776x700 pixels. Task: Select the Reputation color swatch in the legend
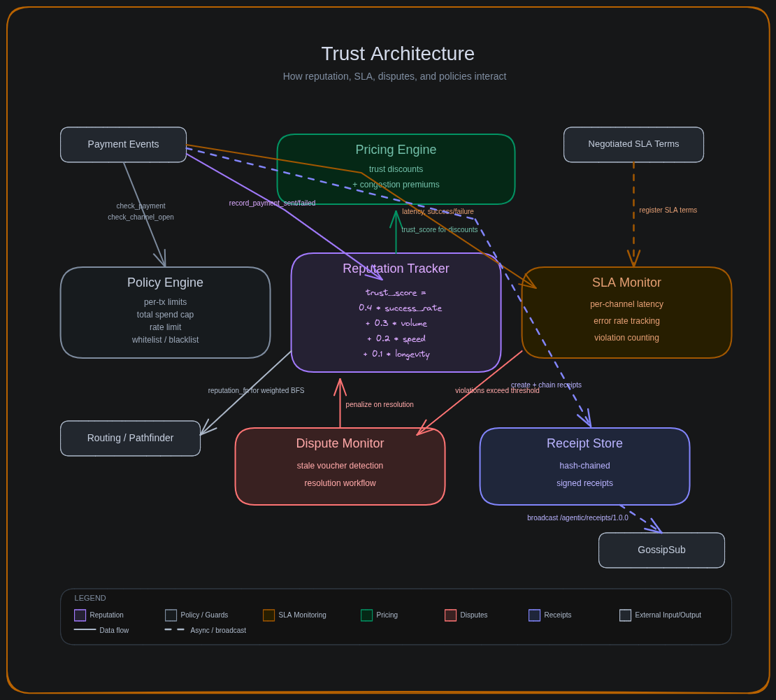pyautogui.click(x=80, y=615)
